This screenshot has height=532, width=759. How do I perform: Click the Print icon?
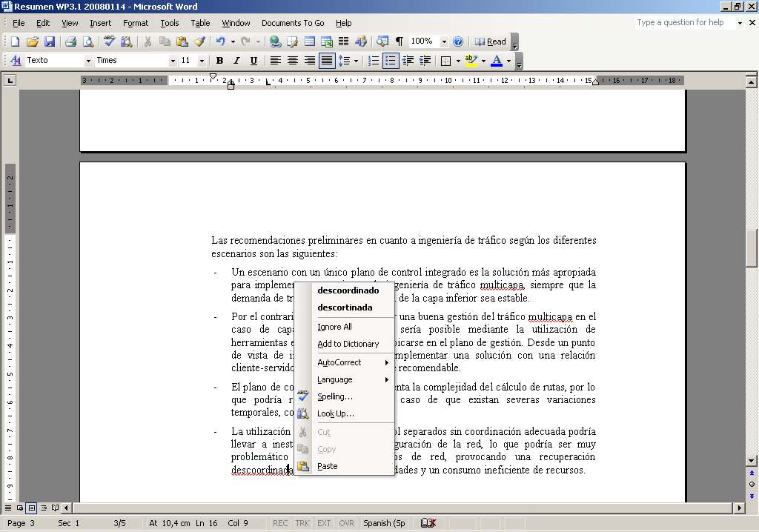point(71,41)
